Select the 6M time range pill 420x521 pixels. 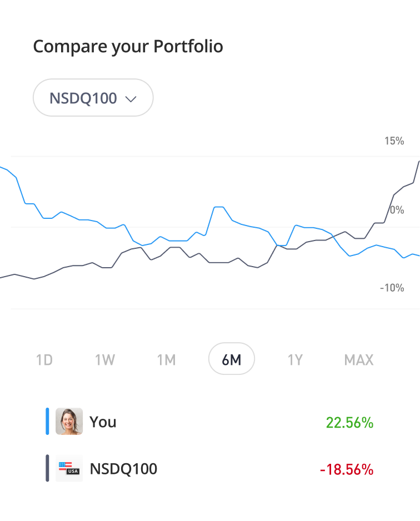231,359
